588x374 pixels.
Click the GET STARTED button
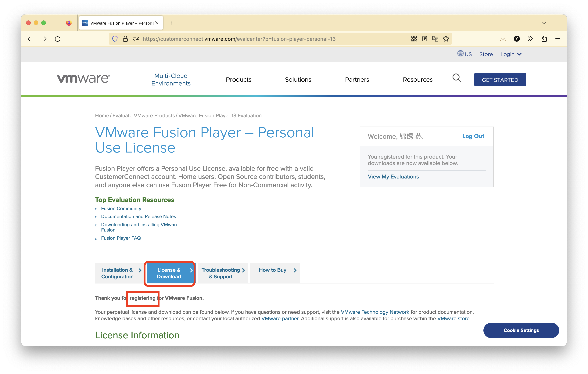(500, 80)
